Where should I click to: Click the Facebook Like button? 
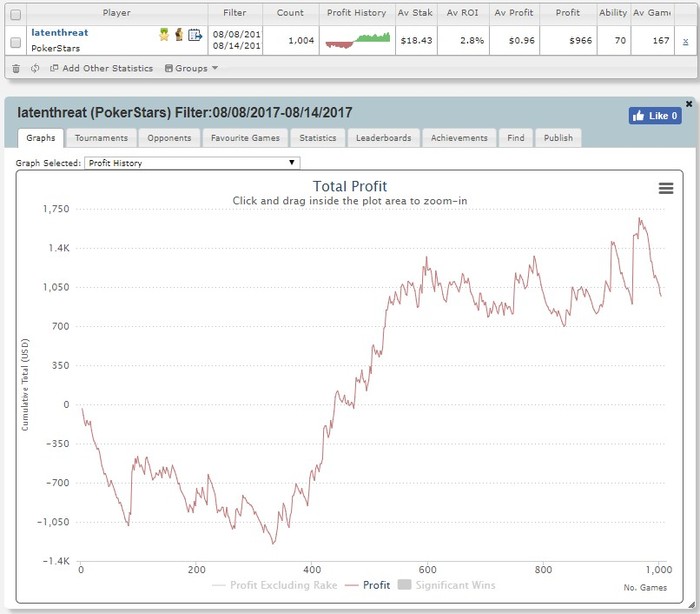[x=655, y=116]
